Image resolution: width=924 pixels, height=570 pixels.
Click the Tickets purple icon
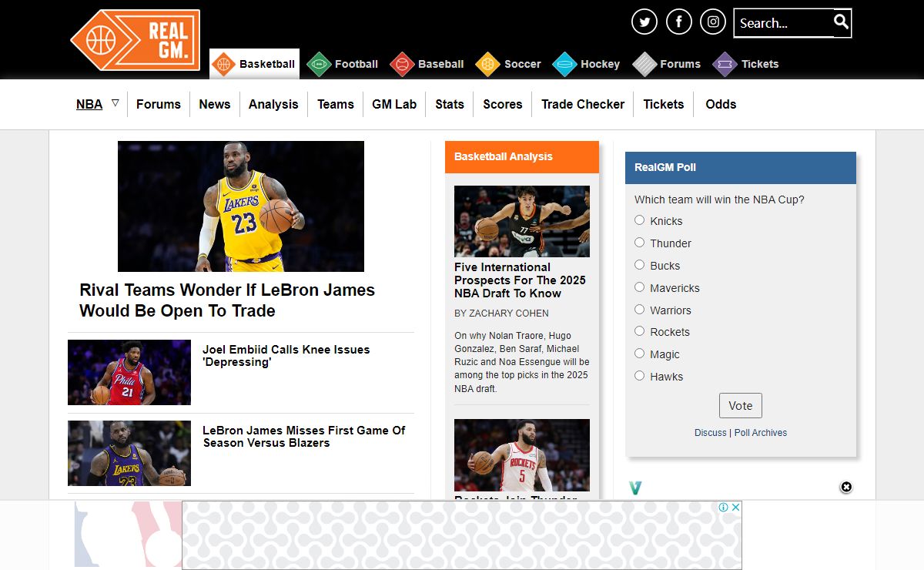pyautogui.click(x=725, y=64)
